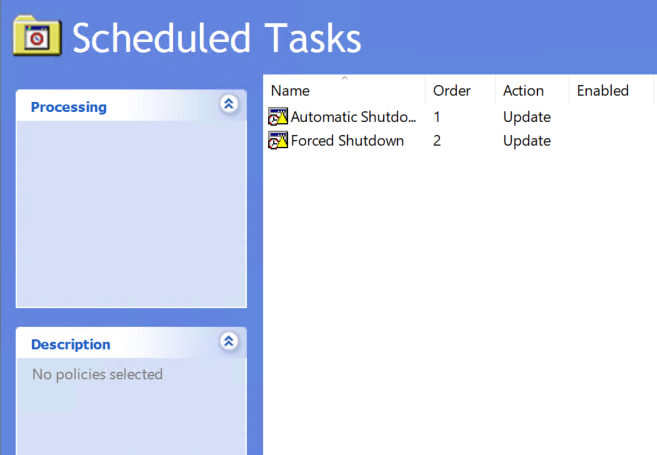Screen dimensions: 657x455
Task: Sort list by Enabled column header
Action: click(x=602, y=91)
